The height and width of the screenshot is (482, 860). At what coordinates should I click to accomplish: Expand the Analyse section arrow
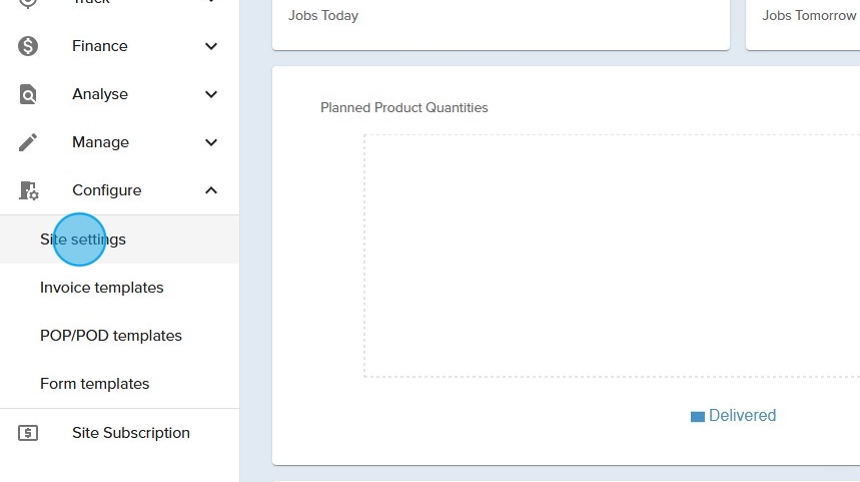pyautogui.click(x=211, y=94)
